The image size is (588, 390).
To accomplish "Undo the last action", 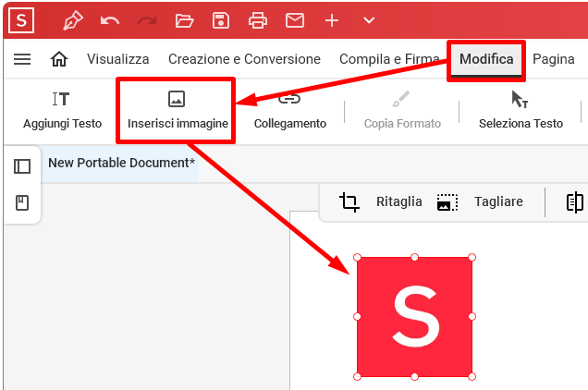I will tap(110, 20).
